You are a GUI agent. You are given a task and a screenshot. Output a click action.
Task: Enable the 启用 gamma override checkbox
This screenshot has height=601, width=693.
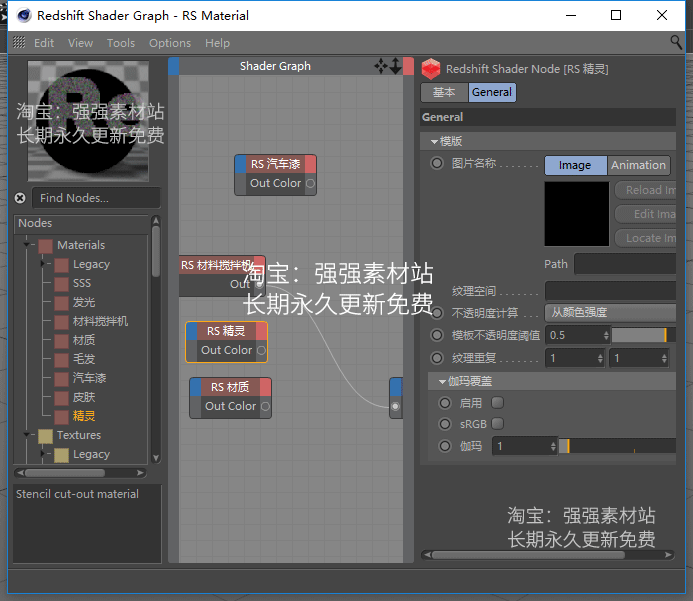498,403
